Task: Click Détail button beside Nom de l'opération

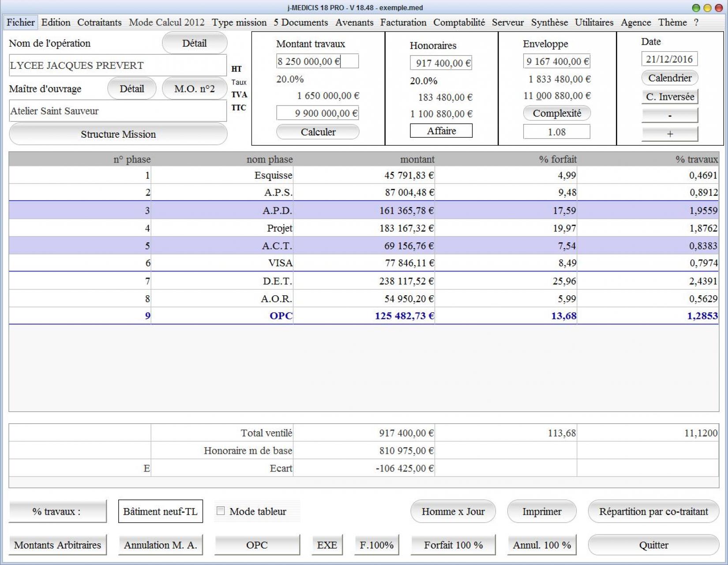Action: [x=195, y=43]
